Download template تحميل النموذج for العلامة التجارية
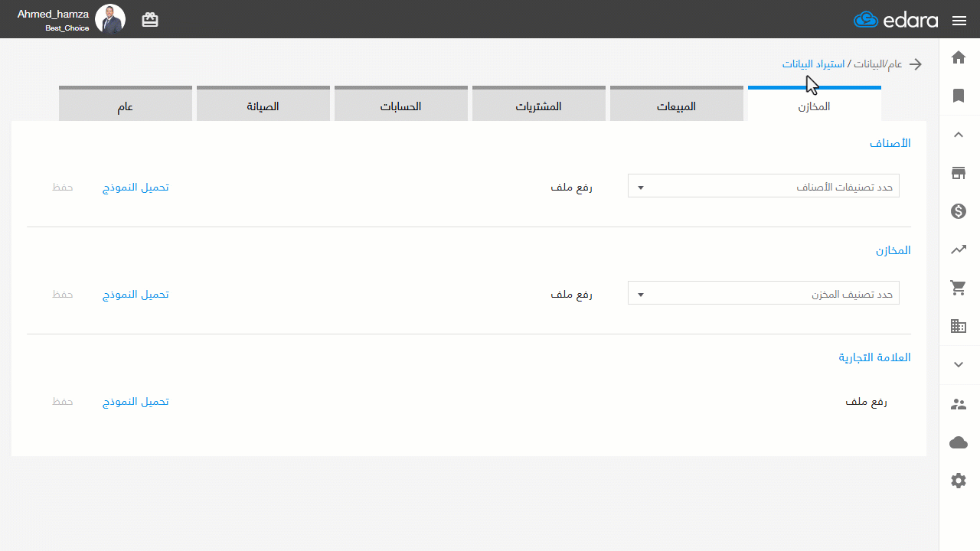Screen dimensions: 980x551 click(136, 401)
